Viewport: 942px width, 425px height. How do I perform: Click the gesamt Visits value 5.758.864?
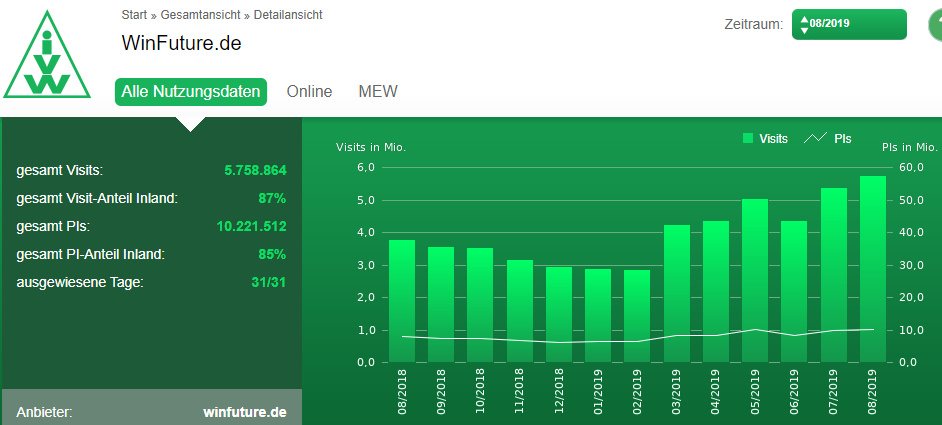coord(255,171)
